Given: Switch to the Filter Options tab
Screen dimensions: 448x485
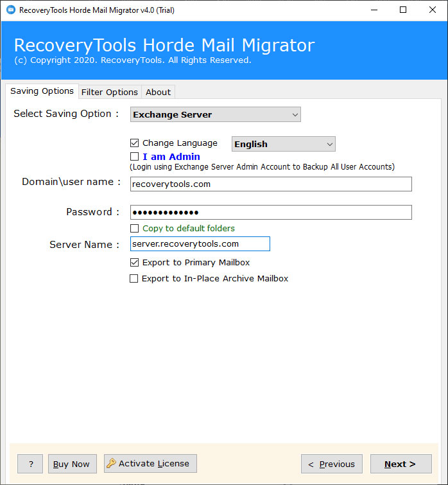Looking at the screenshot, I should [110, 92].
